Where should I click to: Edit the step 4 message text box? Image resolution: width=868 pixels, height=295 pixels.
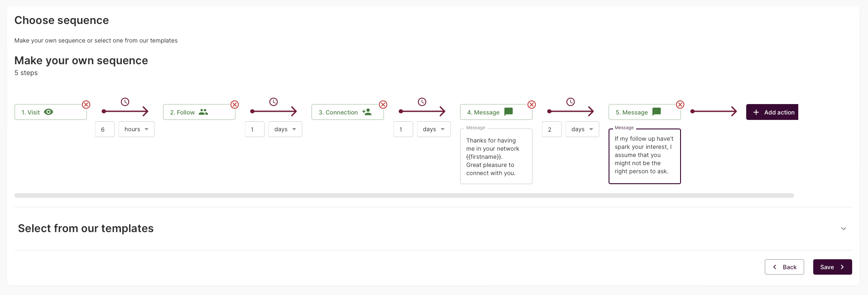pyautogui.click(x=496, y=157)
